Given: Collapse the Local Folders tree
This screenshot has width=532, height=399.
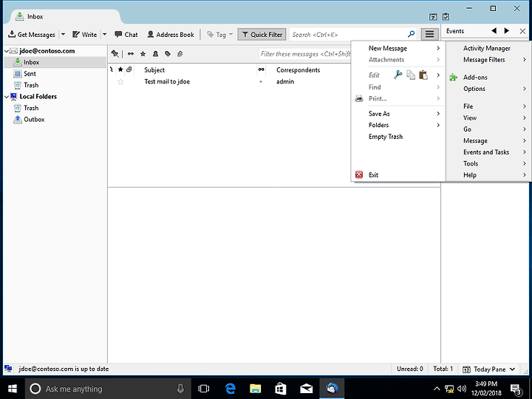Looking at the screenshot, I should 7,97.
